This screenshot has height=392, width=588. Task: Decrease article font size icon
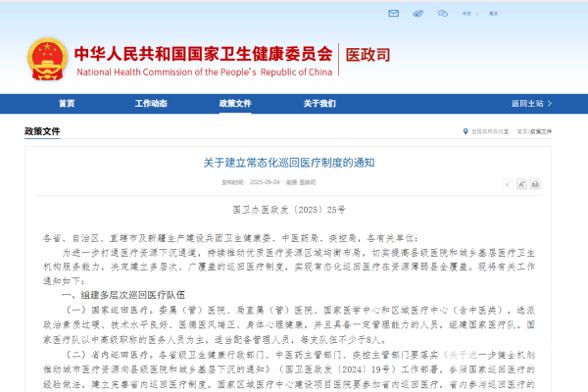pyautogui.click(x=509, y=183)
